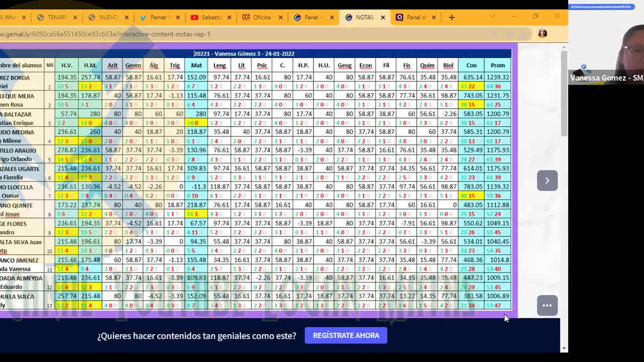Viewport: 644px width, 362px height.
Task: Click the Prom value 1006.89
Action: point(498,296)
